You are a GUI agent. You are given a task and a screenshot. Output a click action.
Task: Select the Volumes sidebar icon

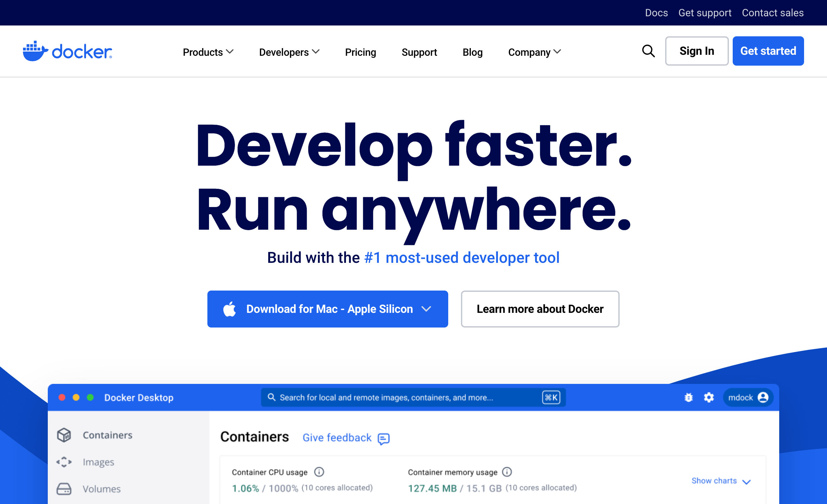pos(64,489)
